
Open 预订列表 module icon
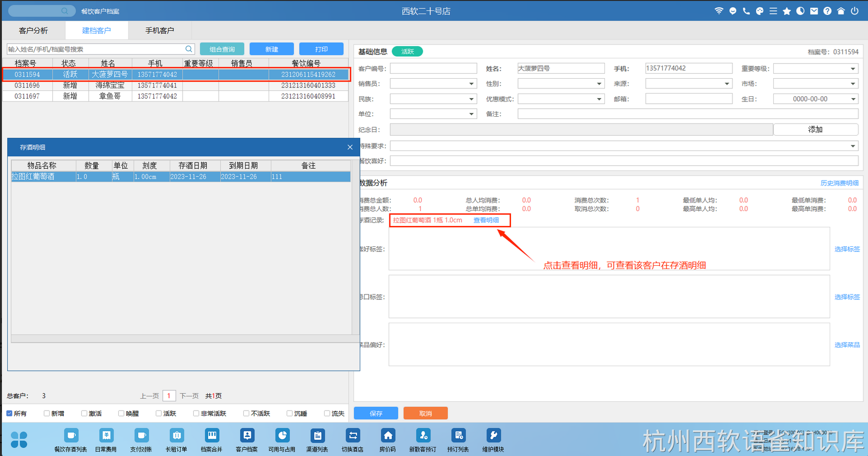pyautogui.click(x=458, y=436)
